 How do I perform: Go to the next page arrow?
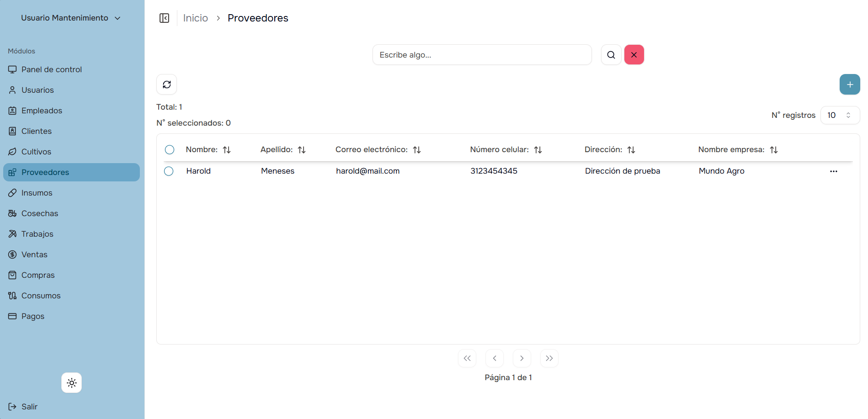pos(522,358)
